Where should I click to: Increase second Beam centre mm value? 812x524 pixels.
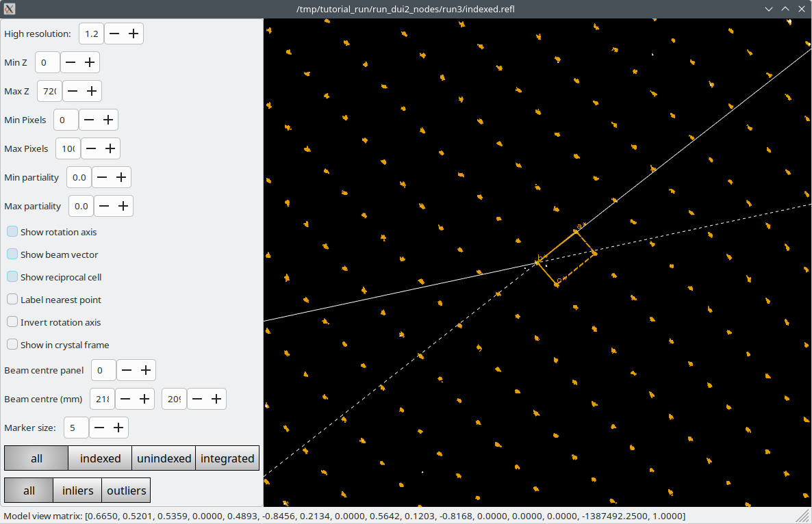click(216, 399)
